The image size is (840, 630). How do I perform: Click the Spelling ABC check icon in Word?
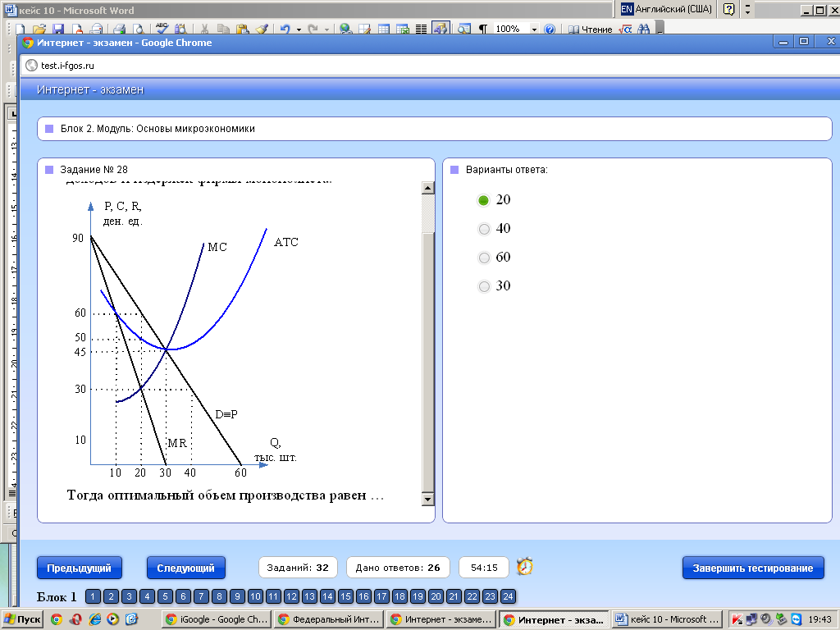coord(162,29)
